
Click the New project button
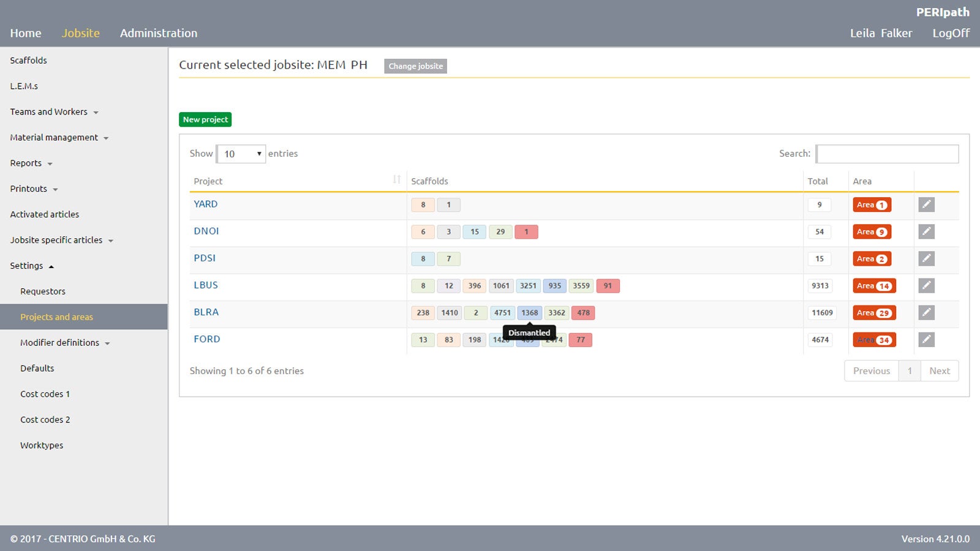coord(205,119)
